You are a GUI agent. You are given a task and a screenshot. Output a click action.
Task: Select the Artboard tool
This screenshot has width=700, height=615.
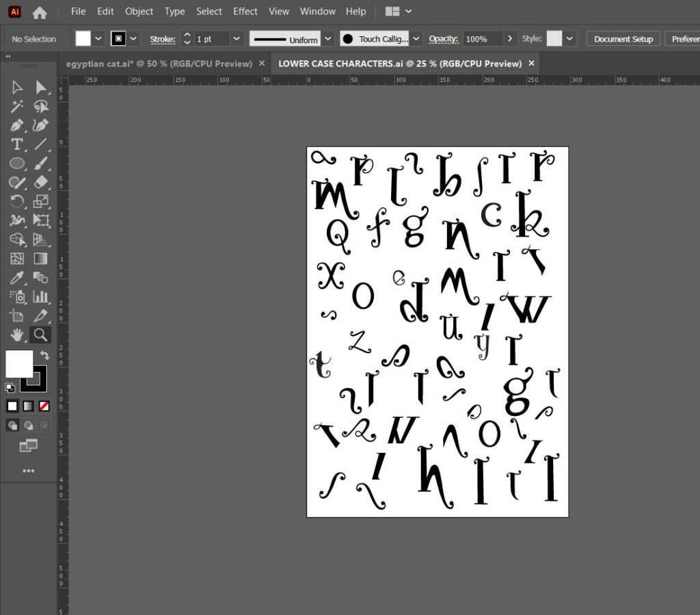click(x=17, y=315)
